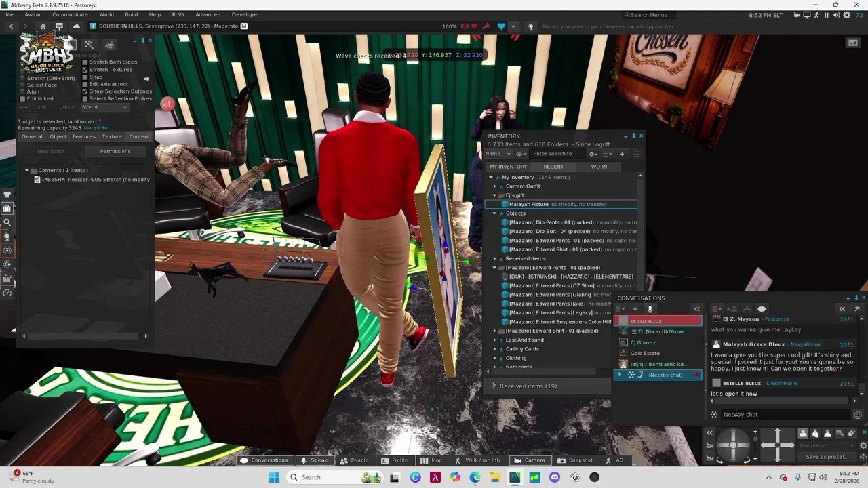Collapse the Objects folder
The height and width of the screenshot is (488, 868).
[494, 213]
